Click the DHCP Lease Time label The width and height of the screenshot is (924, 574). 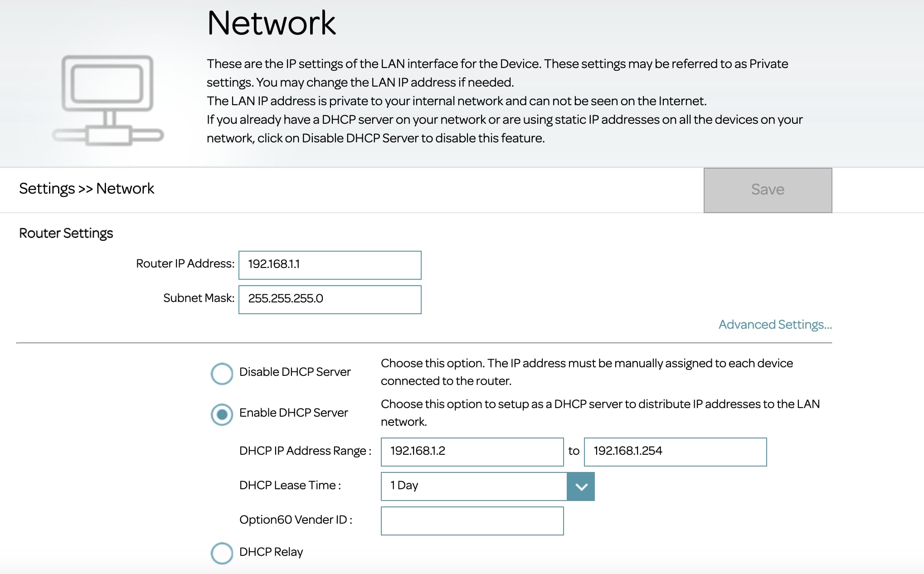[290, 485]
